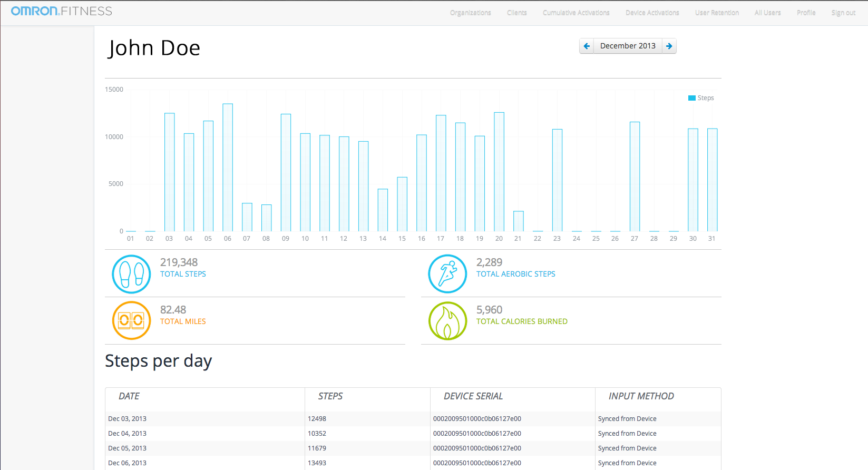Open the December 2013 month selector

tap(628, 46)
